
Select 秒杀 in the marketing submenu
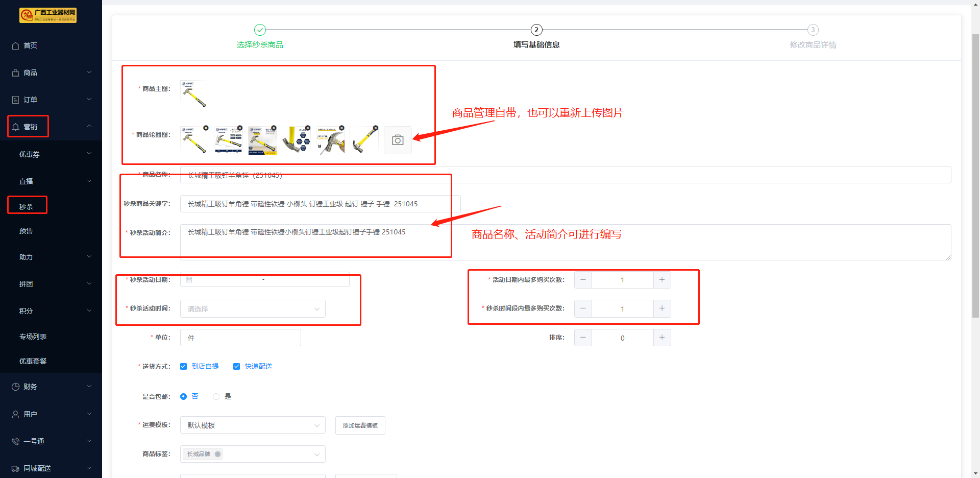pyautogui.click(x=27, y=207)
